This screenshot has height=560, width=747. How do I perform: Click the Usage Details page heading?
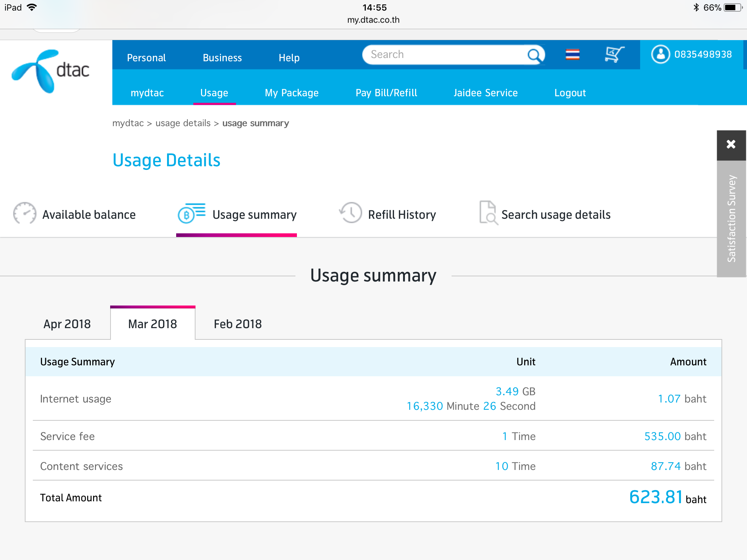167,160
